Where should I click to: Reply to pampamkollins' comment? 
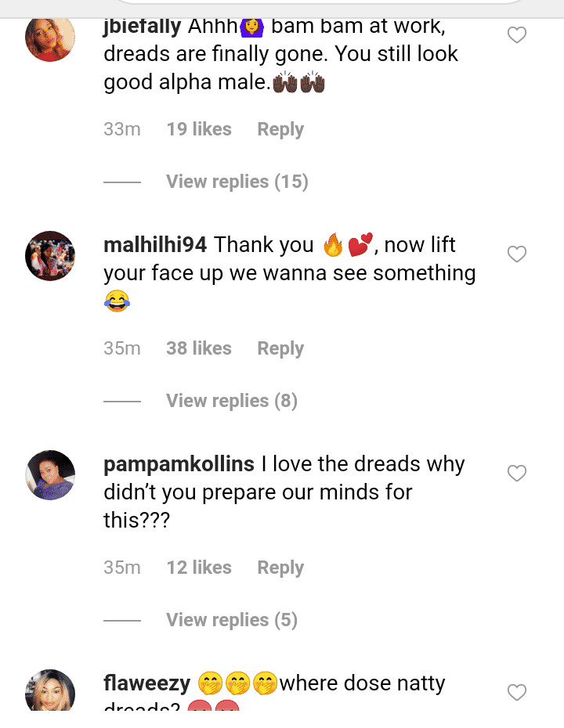tap(280, 568)
